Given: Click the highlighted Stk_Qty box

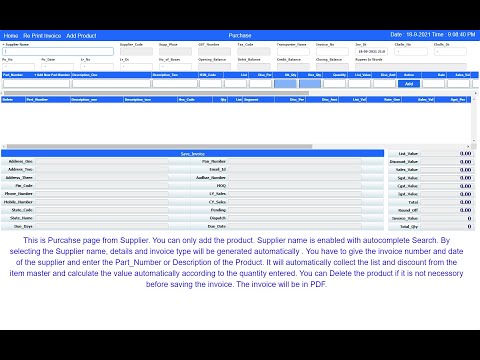Looking at the screenshot, I should (x=285, y=83).
